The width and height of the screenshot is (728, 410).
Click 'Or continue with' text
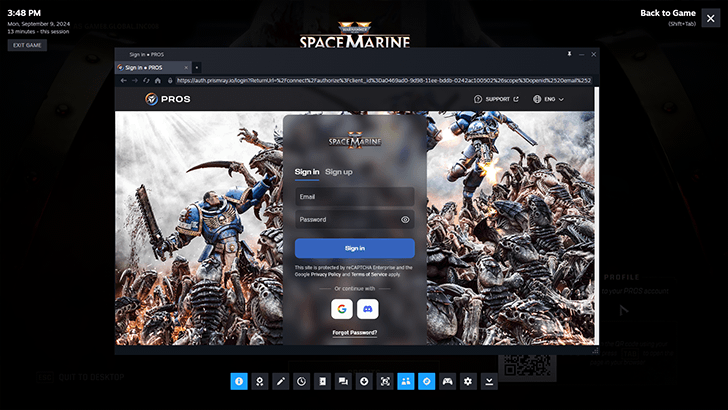(x=355, y=288)
